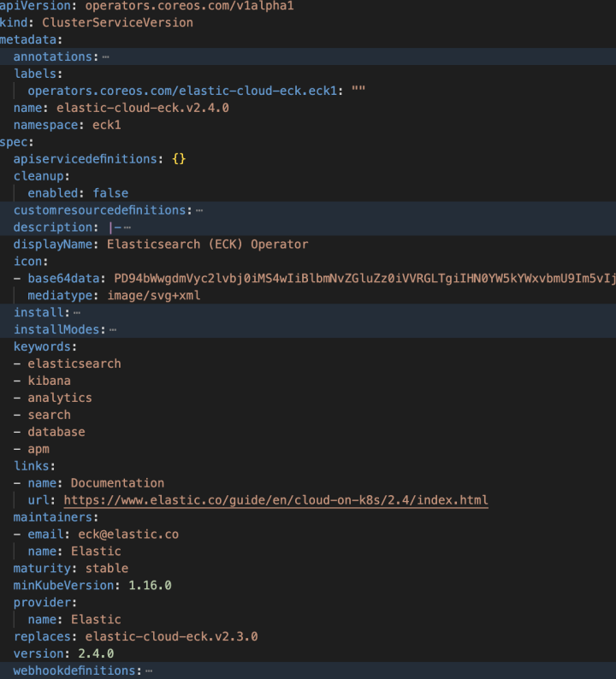Click the icon key

27,262
